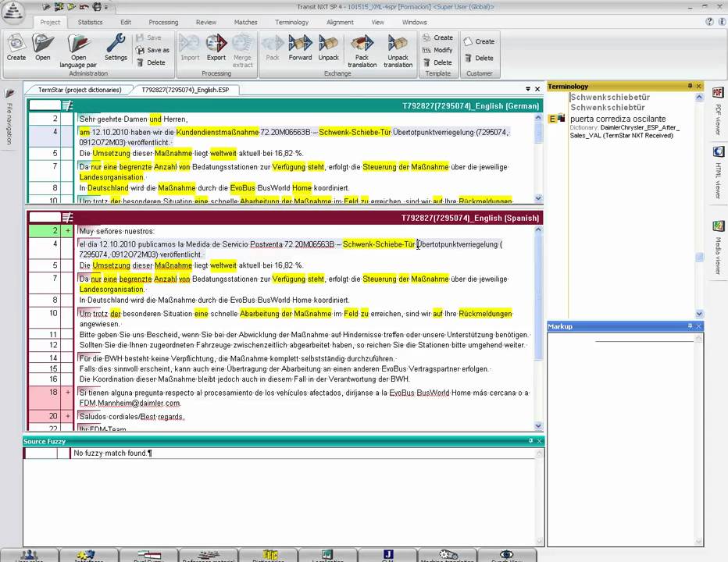Open the Terminology ribbon tab
The image size is (728, 562).
click(x=291, y=22)
